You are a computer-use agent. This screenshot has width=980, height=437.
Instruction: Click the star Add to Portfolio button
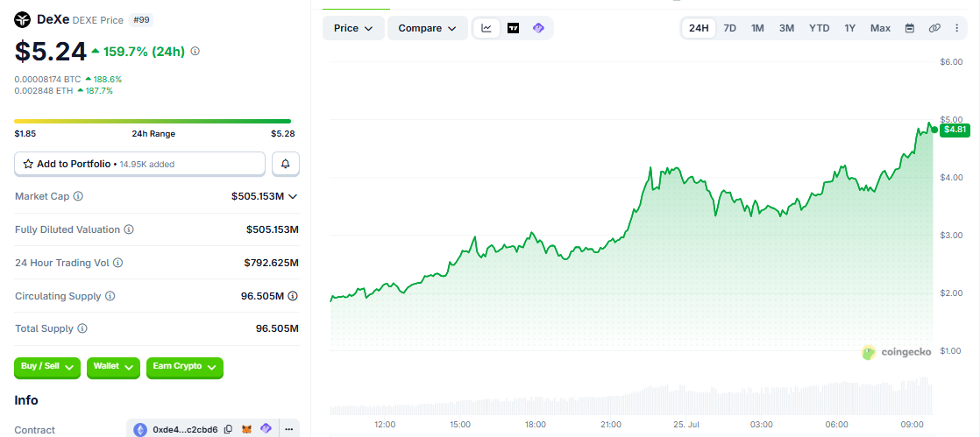coord(140,164)
